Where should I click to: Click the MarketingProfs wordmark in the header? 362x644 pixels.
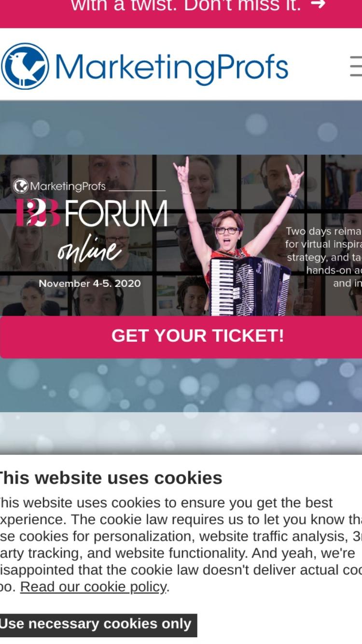pyautogui.click(x=172, y=68)
